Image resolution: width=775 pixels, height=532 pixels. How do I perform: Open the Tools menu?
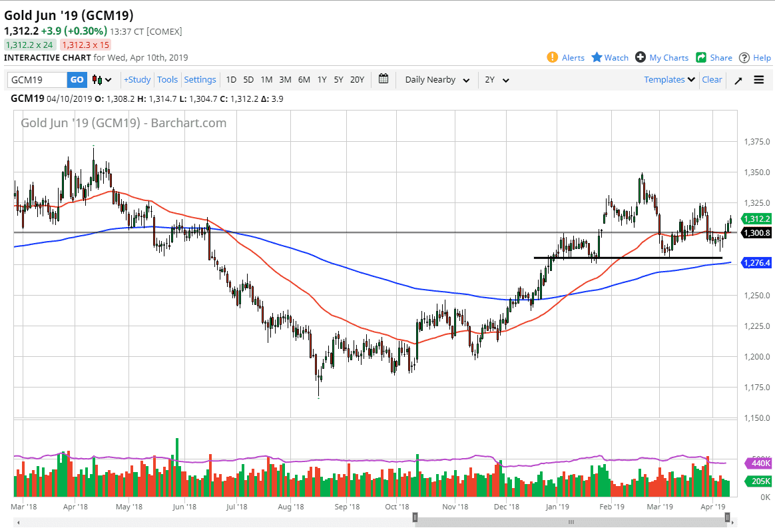coord(167,80)
